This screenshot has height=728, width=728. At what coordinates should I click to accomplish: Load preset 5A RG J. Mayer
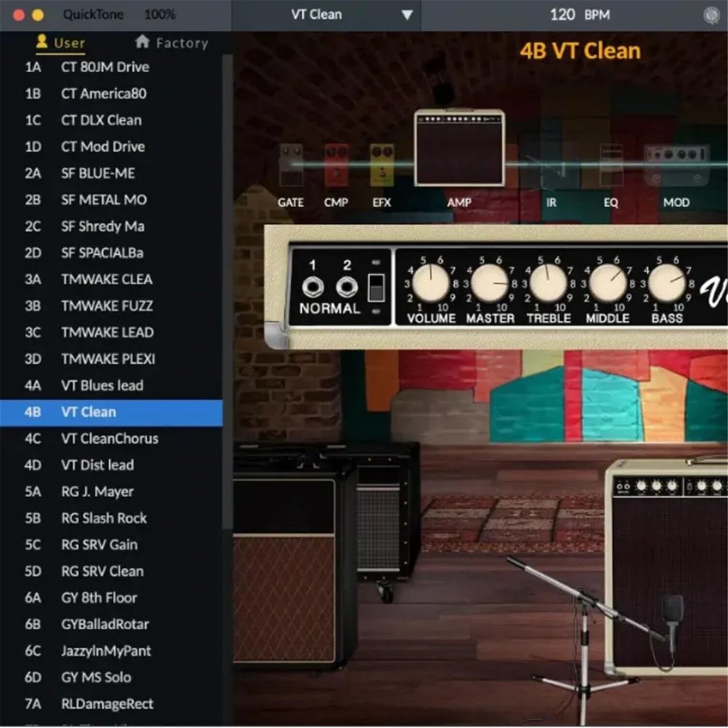(x=97, y=492)
